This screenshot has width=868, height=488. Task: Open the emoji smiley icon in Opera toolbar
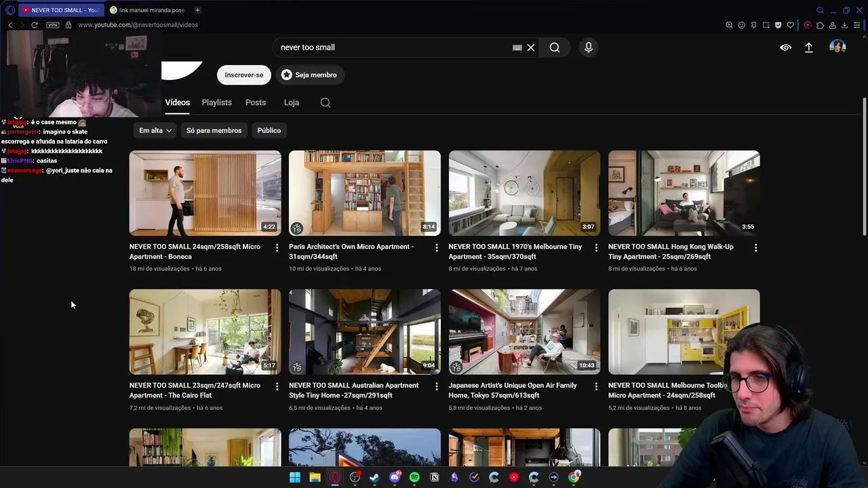(x=741, y=25)
